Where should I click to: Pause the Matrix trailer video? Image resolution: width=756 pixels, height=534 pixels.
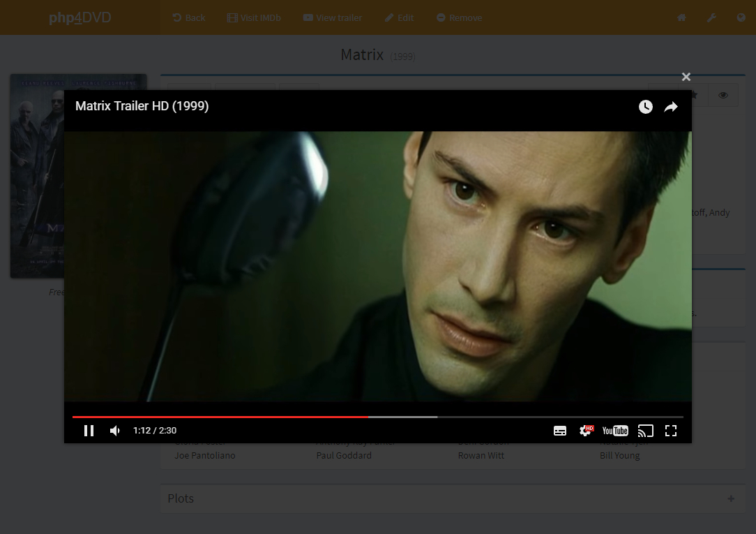pyautogui.click(x=89, y=430)
